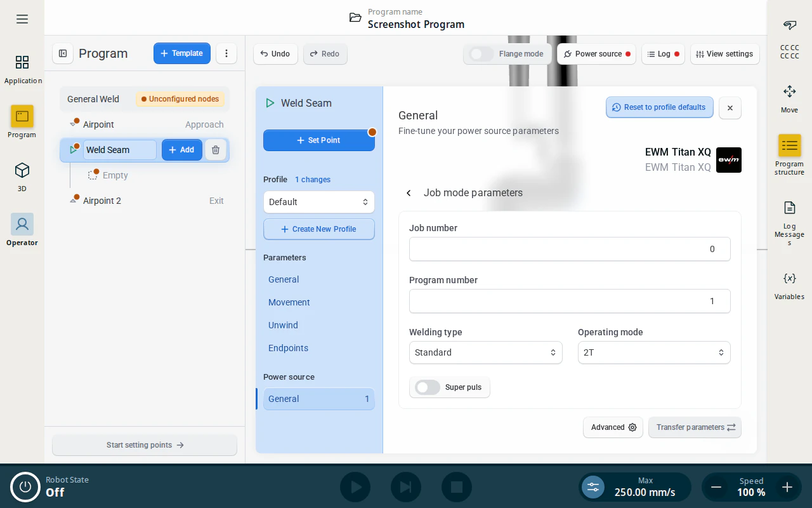812x508 pixels.
Task: Collapse the Program panel sidebar icon
Action: point(63,53)
